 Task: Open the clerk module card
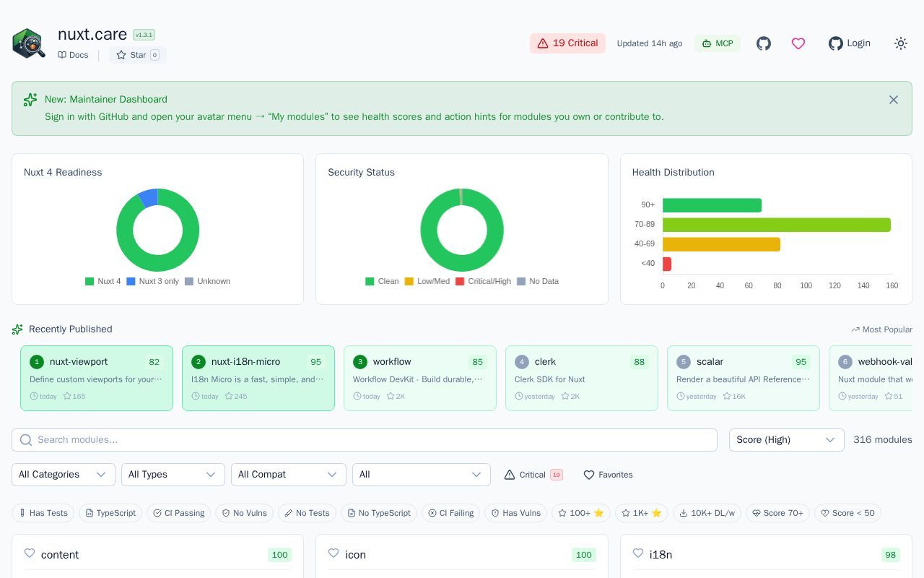pyautogui.click(x=582, y=379)
